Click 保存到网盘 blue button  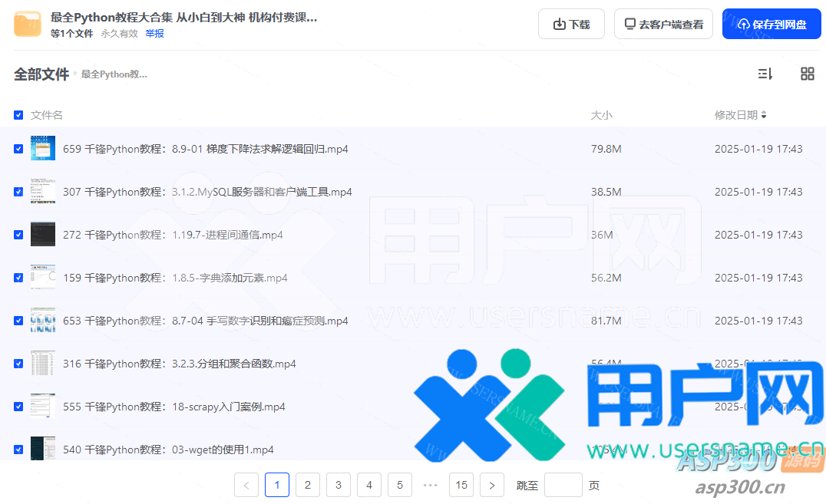click(771, 25)
